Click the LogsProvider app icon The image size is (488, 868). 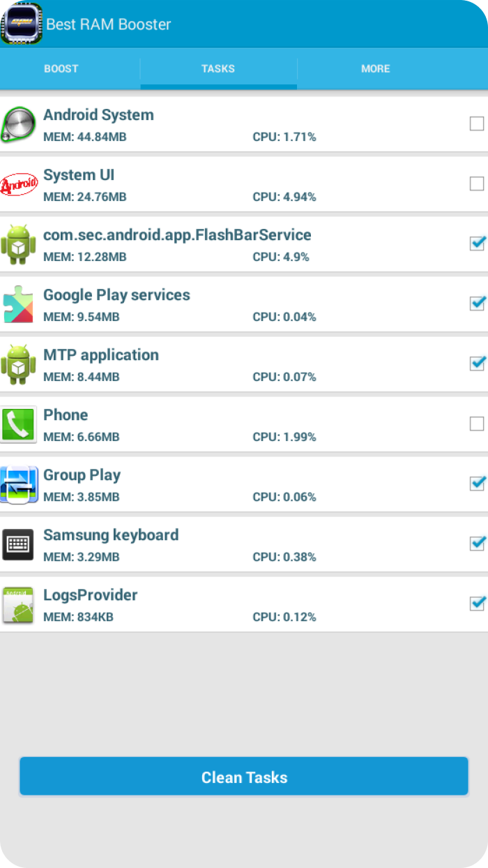pos(18,605)
